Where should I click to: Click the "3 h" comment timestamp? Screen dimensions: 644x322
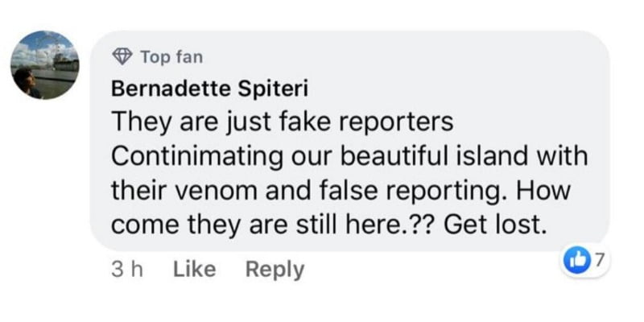pos(126,270)
